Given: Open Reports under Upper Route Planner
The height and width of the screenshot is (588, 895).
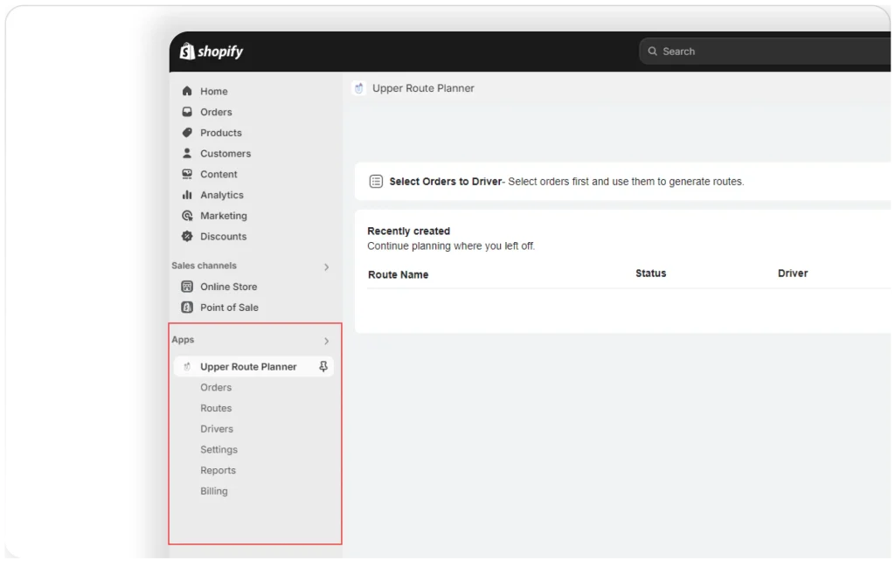Looking at the screenshot, I should pyautogui.click(x=218, y=471).
